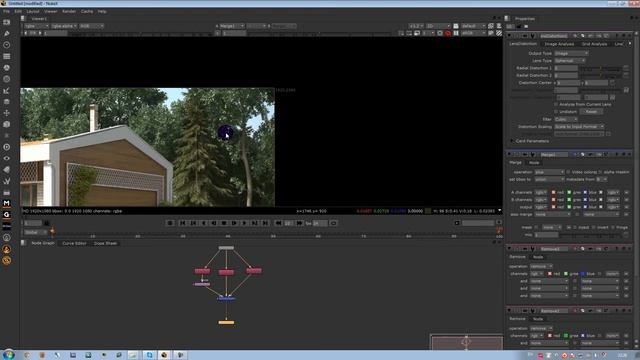Open the Time nodes toolbar menu
Screen dimensions: 640x360
pos(7,45)
